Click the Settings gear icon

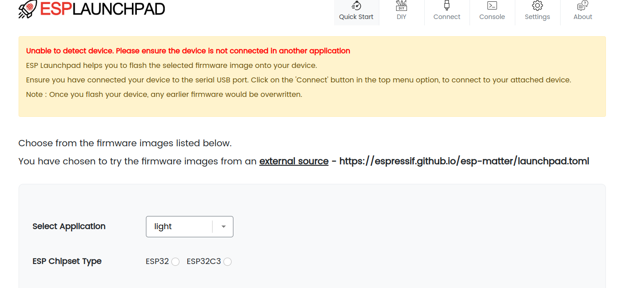(537, 5)
